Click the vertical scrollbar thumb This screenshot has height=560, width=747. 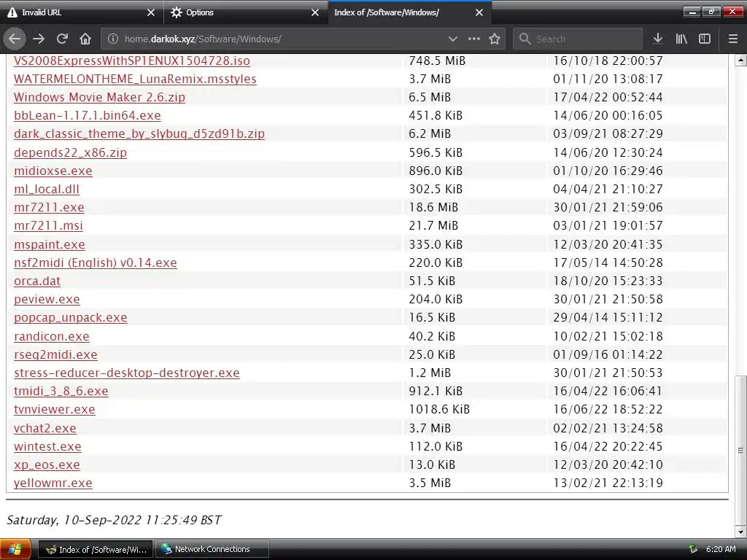click(x=740, y=450)
